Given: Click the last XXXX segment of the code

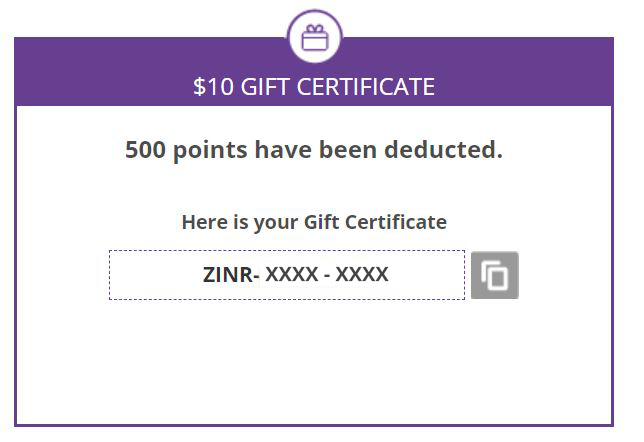Looking at the screenshot, I should coord(362,274).
